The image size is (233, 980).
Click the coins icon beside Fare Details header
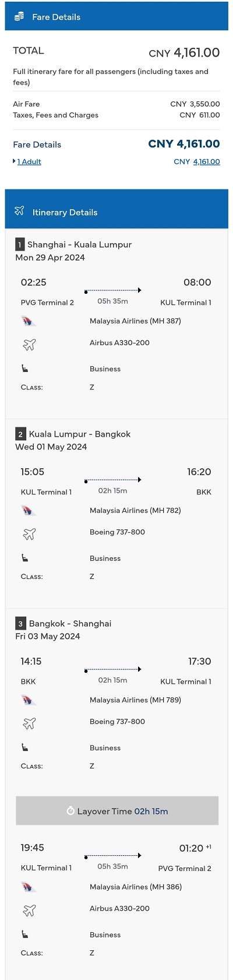click(19, 17)
